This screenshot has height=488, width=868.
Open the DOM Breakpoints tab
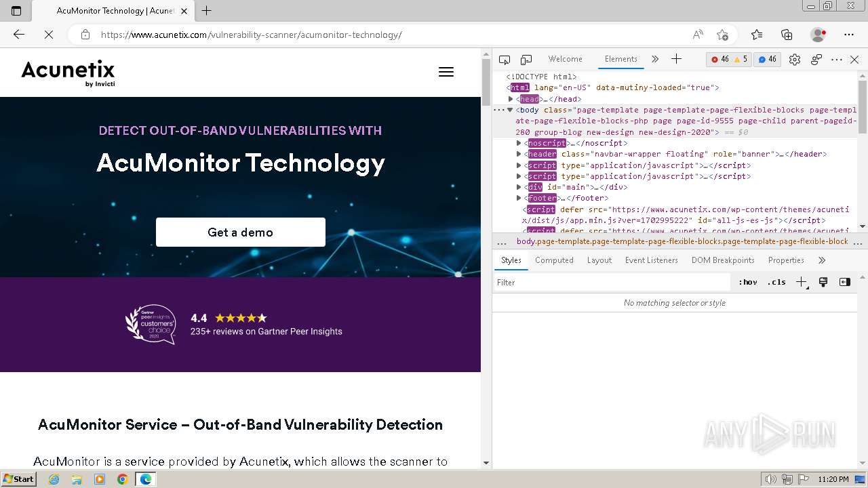click(723, 260)
